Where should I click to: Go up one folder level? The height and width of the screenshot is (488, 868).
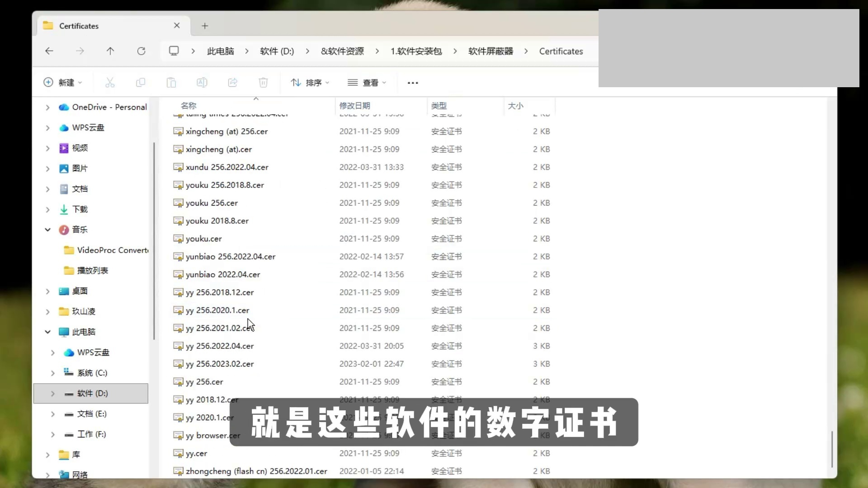pos(110,51)
